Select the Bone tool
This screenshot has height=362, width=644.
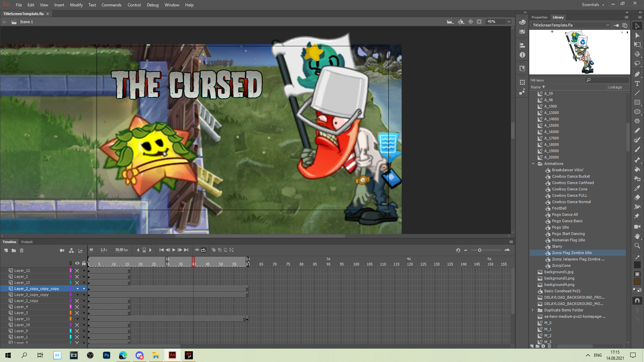(637, 160)
